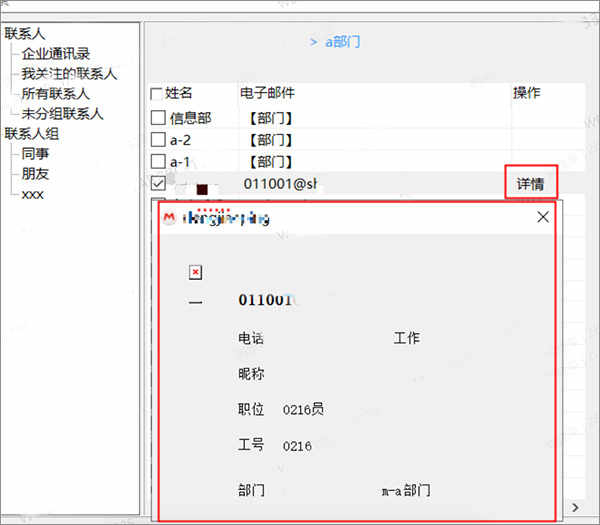Click the 信息部 department name
This screenshot has height=525, width=600.
tap(191, 118)
